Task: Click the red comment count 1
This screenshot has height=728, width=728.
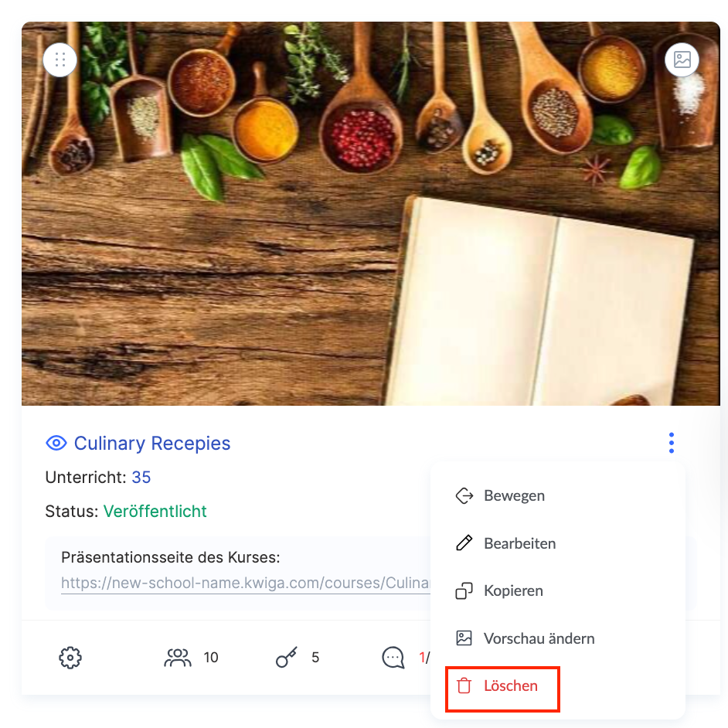Action: (x=422, y=658)
